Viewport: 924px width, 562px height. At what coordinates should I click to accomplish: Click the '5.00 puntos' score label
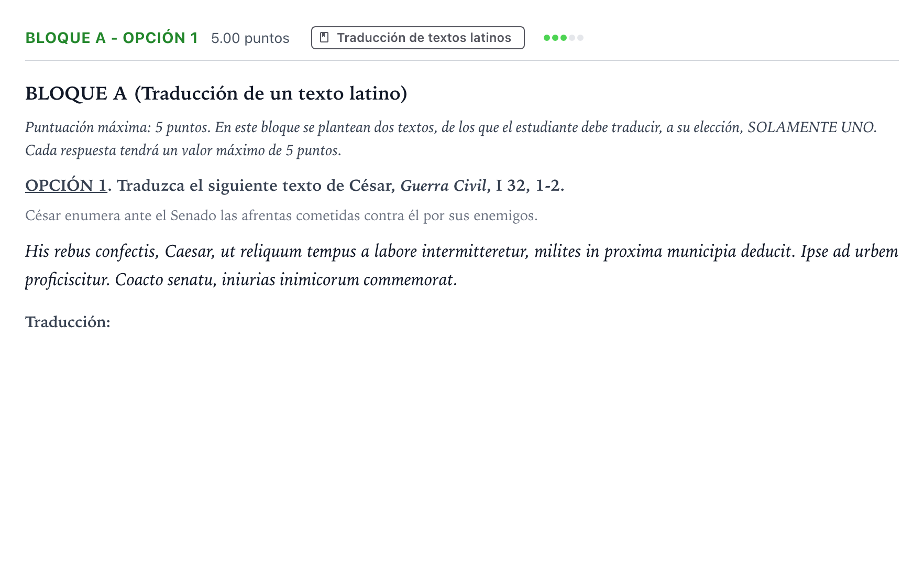(250, 38)
